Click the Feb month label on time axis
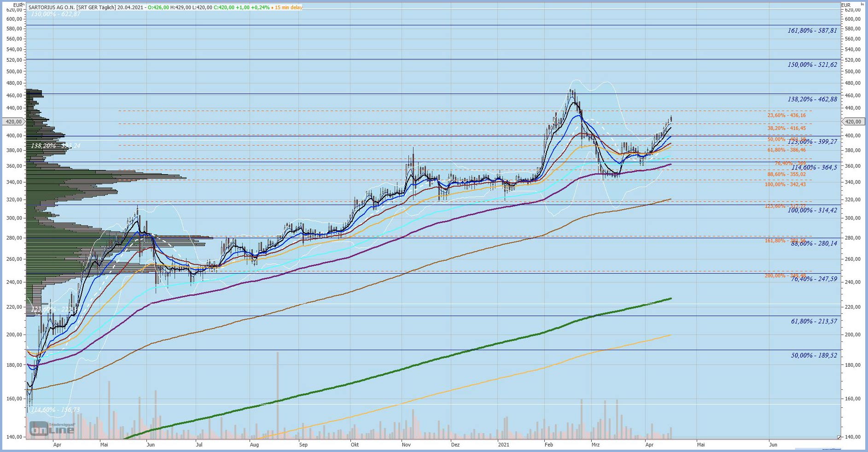 548,445
